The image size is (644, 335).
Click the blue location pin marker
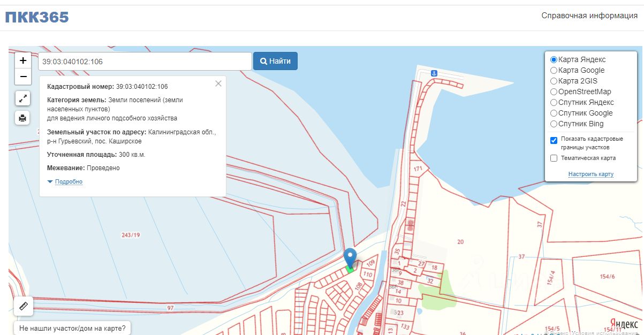tap(350, 259)
